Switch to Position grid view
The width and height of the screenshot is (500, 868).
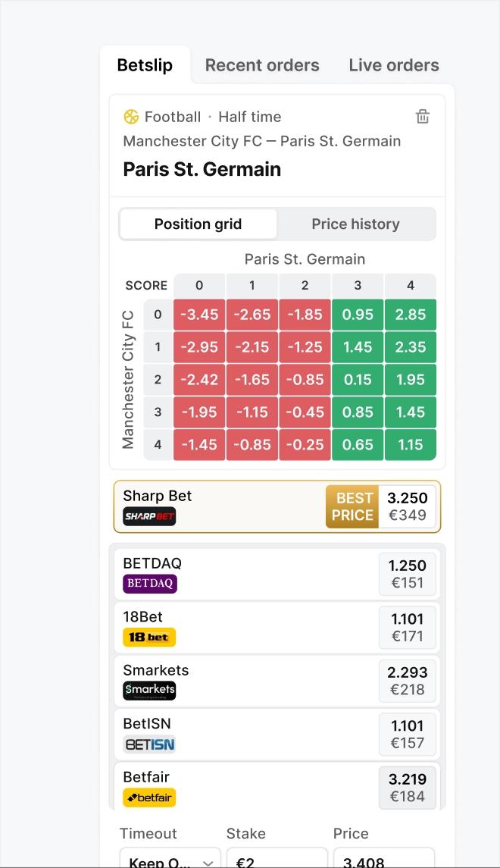point(198,224)
